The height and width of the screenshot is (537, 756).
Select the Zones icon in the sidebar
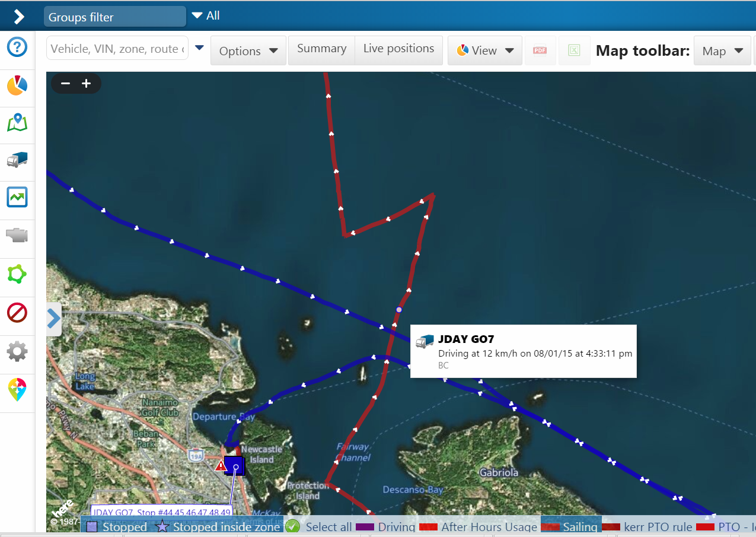pos(17,274)
